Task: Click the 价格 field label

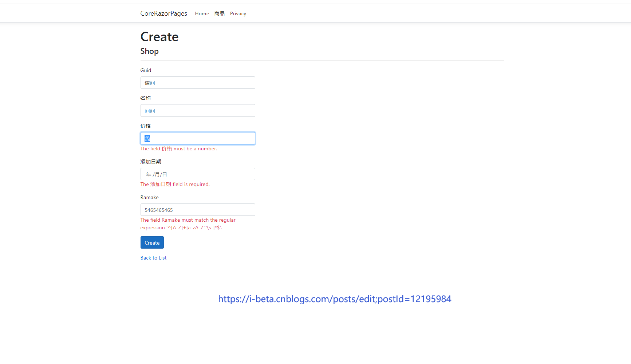Action: coord(145,126)
